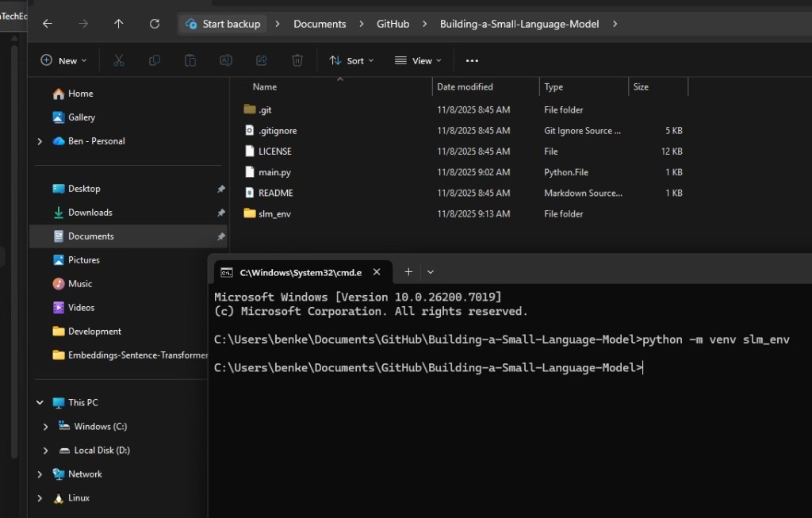This screenshot has width=812, height=518.
Task: Click the Refresh icon in navigation bar
Action: click(154, 24)
